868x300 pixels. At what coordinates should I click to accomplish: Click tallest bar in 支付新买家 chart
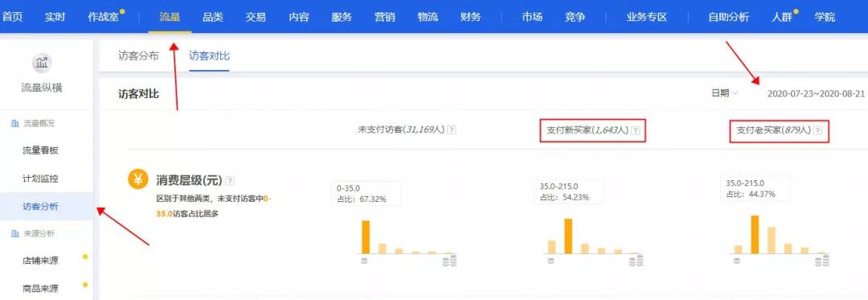[568, 236]
